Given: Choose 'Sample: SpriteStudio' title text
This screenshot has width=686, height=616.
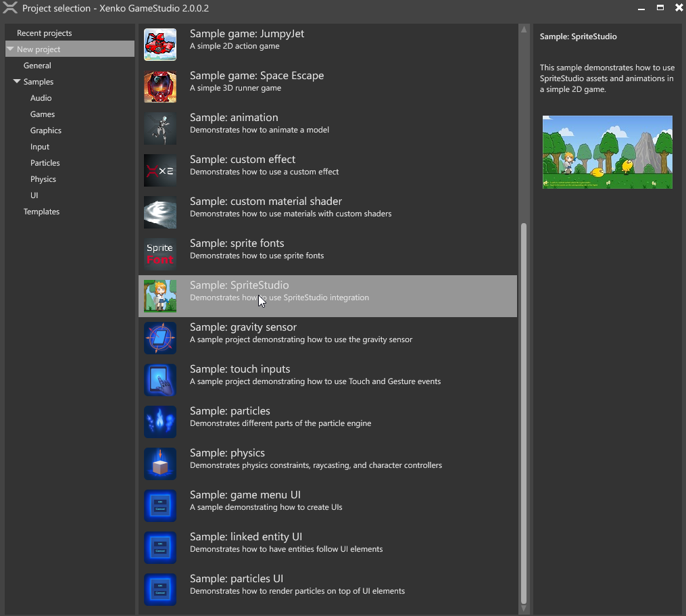Looking at the screenshot, I should tap(239, 285).
